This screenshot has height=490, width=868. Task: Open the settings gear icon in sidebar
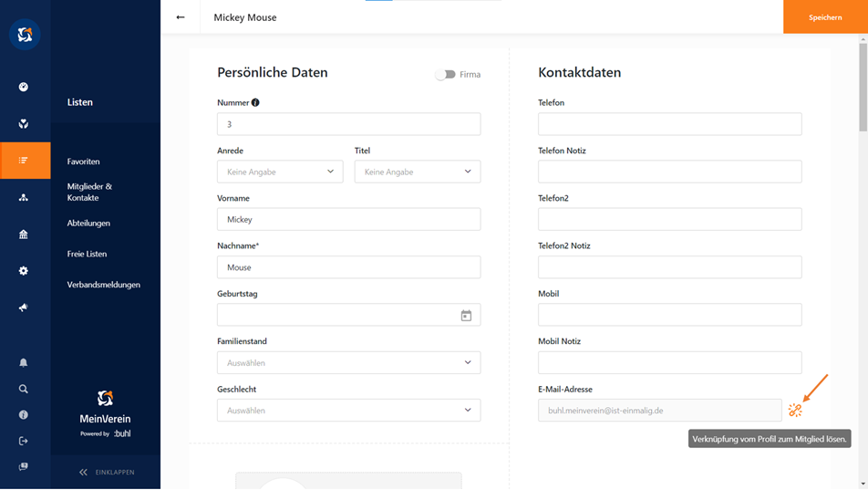(24, 270)
